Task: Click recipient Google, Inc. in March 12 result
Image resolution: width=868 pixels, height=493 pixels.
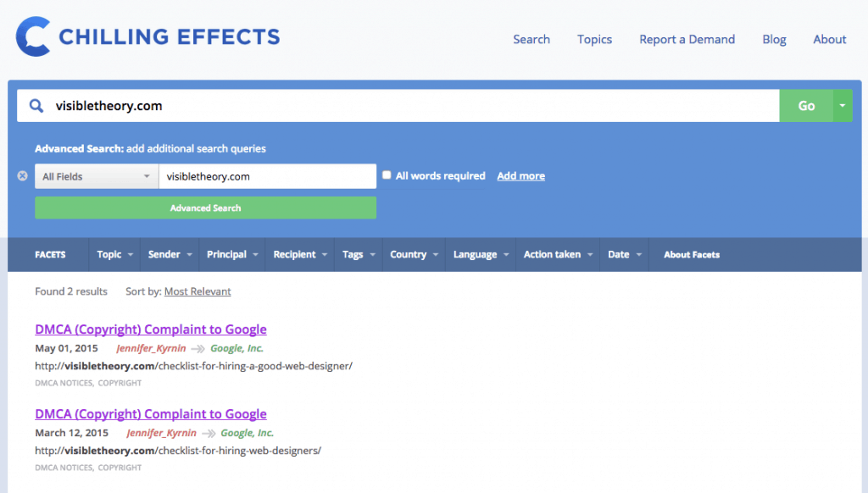Action: pyautogui.click(x=248, y=433)
